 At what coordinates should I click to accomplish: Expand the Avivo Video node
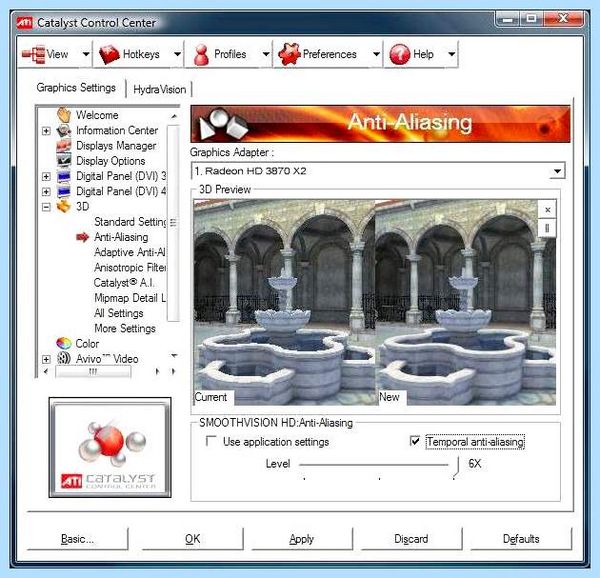tap(46, 359)
